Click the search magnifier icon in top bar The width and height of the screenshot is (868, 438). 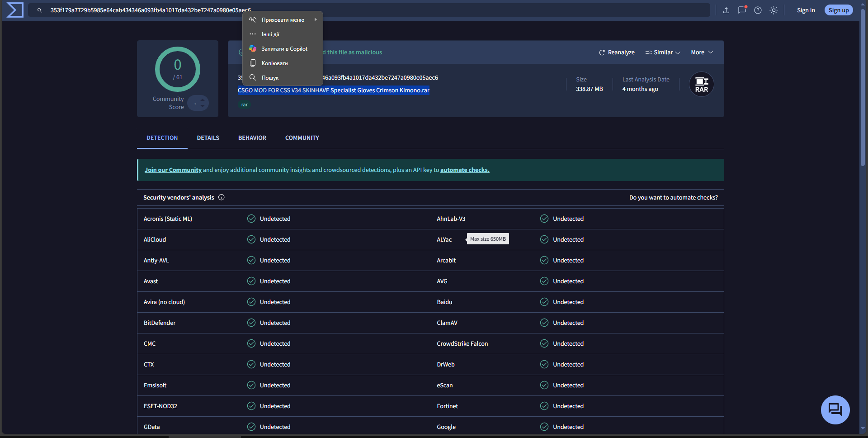[40, 10]
